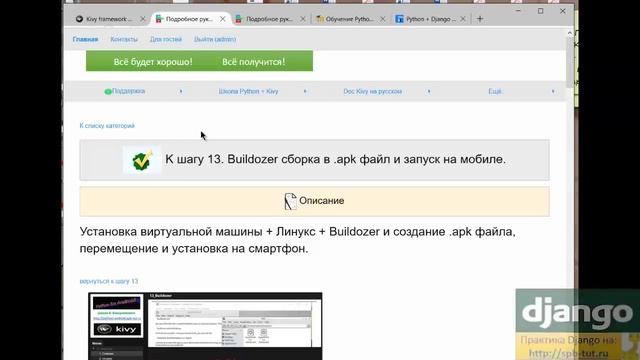Image resolution: width=640 pixels, height=360 pixels.
Task: Click the page vertical scrollbar
Action: tap(570, 62)
